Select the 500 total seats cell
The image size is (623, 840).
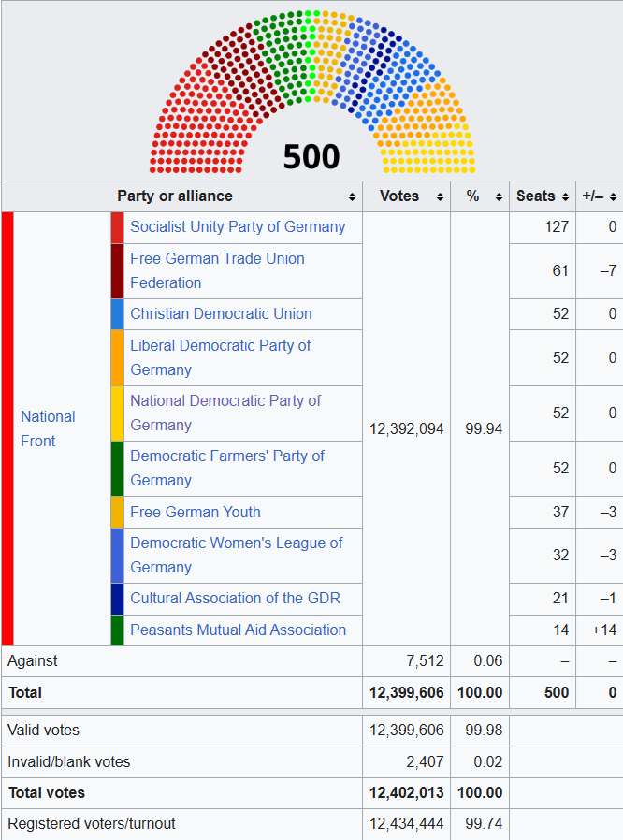click(x=543, y=693)
